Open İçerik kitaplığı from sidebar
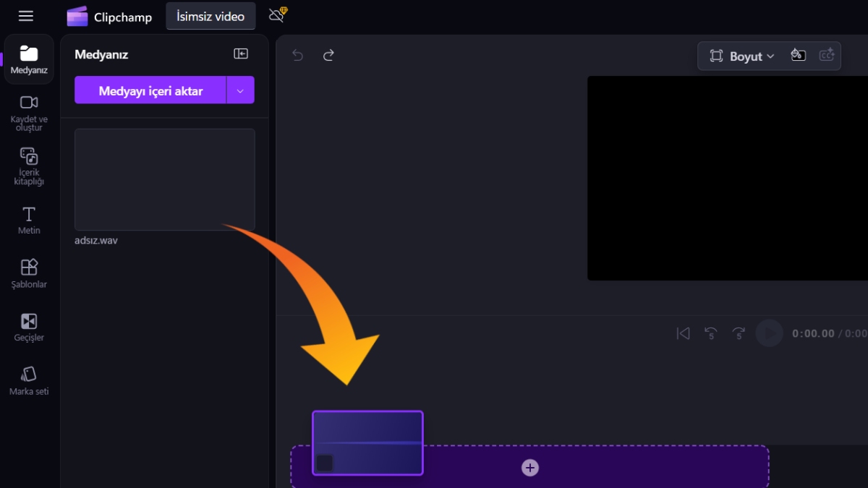 tap(29, 166)
